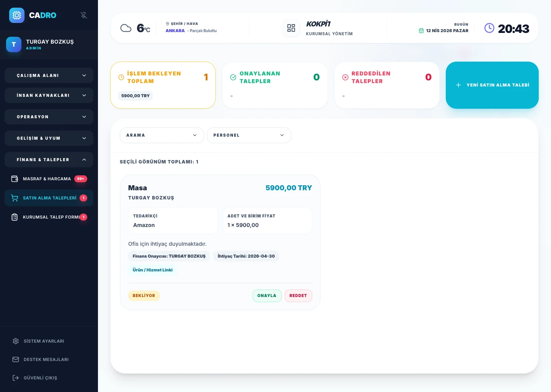Click the CADRO chip logo icon
The width and height of the screenshot is (551, 392).
pos(17,15)
